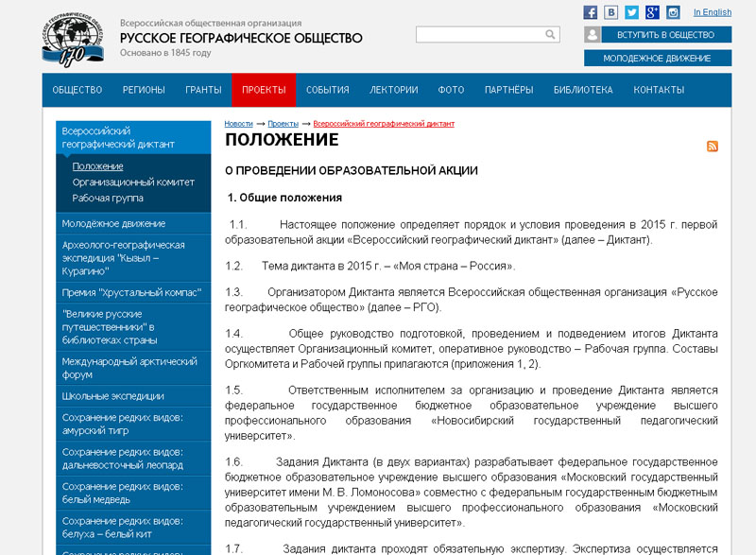Open the Лектории menu
The width and height of the screenshot is (756, 555).
394,90
